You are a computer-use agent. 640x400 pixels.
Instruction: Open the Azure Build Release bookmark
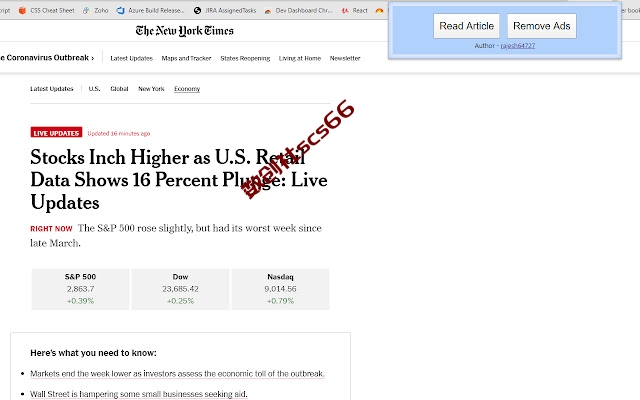(150, 11)
